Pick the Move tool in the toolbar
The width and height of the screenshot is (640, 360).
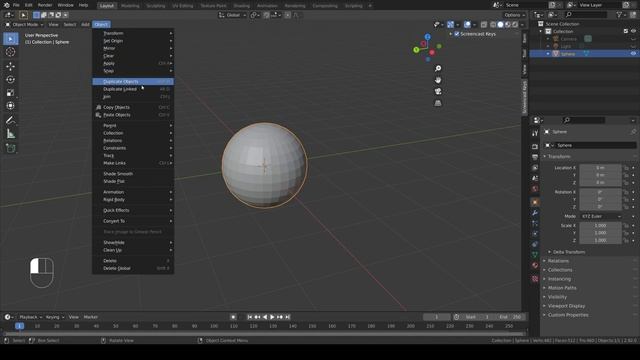click(x=11, y=66)
